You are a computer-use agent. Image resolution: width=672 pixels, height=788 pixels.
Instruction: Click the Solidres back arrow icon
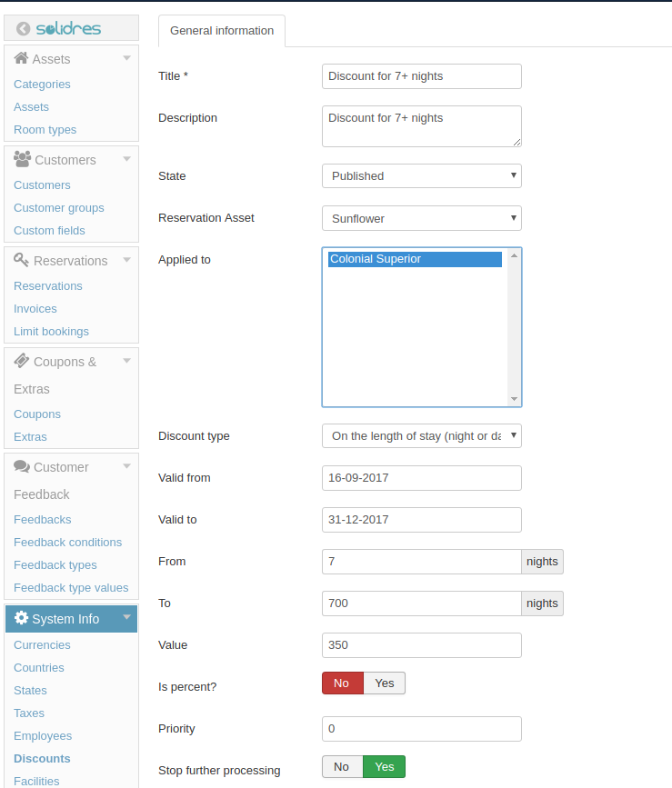24,29
